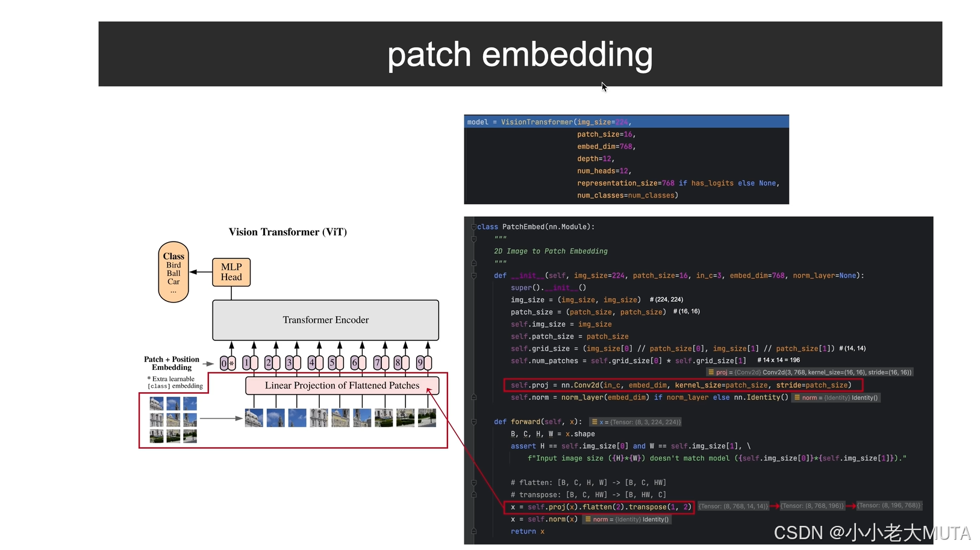Click tensor hint '(8, 768, 14, 14)'
The width and height of the screenshot is (980, 550).
click(733, 506)
